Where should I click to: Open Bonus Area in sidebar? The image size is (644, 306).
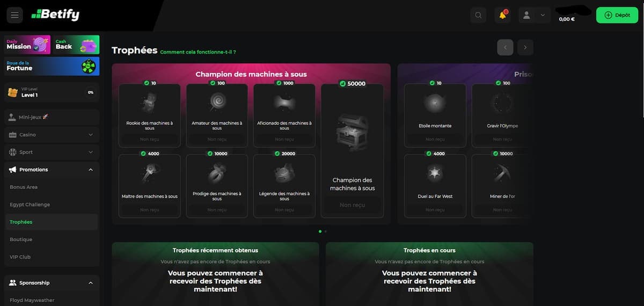(24, 187)
